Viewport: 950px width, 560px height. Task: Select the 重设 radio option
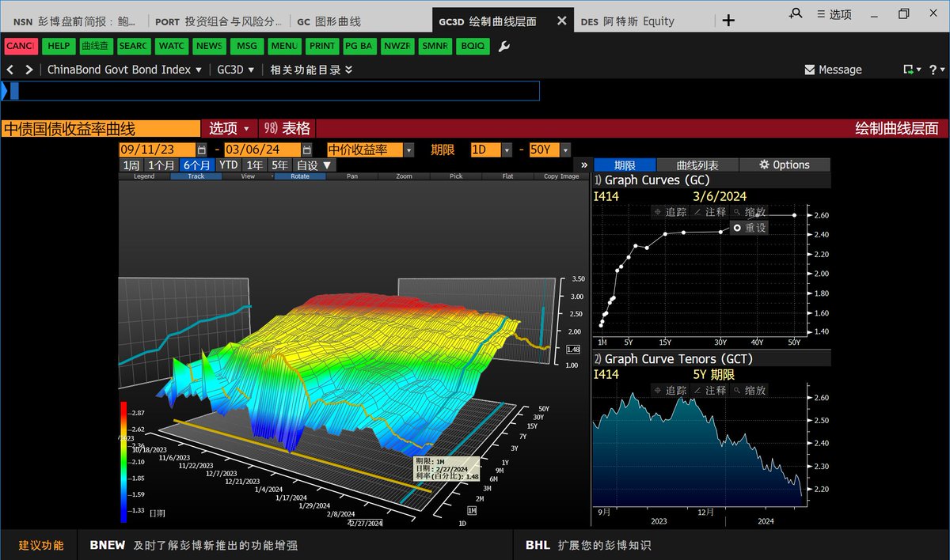click(750, 228)
